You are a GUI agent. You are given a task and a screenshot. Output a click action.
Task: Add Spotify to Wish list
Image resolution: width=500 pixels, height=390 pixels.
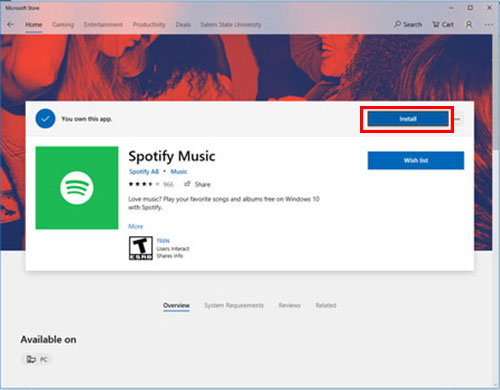(416, 160)
